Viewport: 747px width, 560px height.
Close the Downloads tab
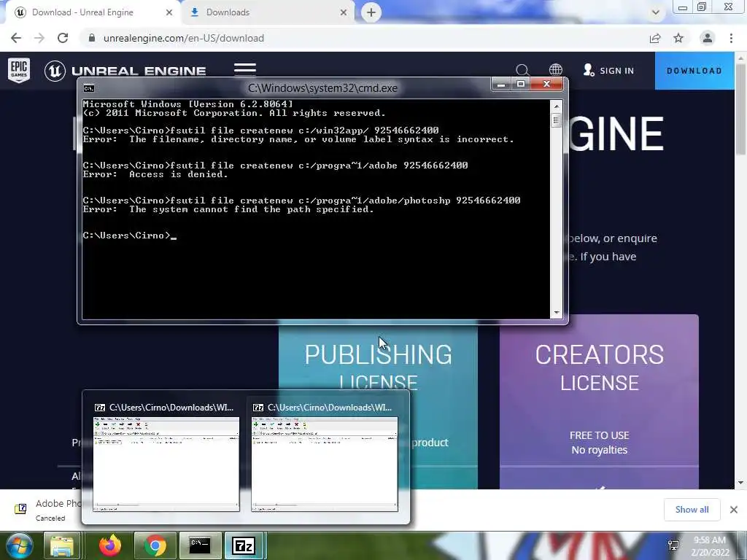pyautogui.click(x=344, y=12)
